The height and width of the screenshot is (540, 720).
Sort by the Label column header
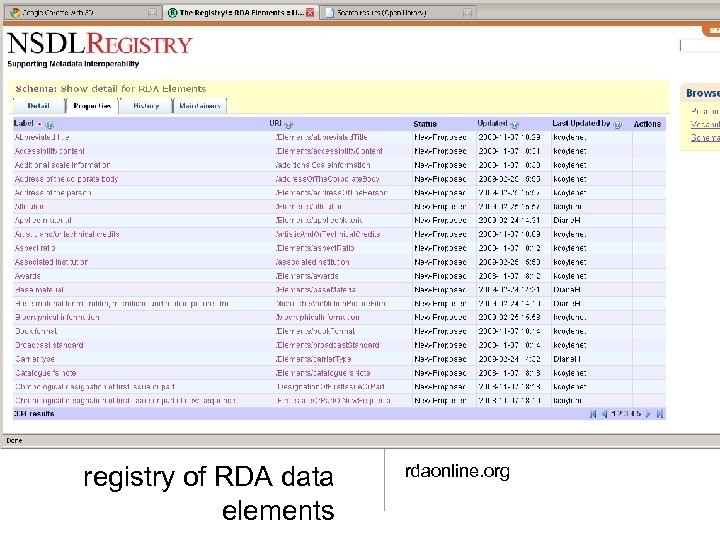pyautogui.click(x=23, y=124)
